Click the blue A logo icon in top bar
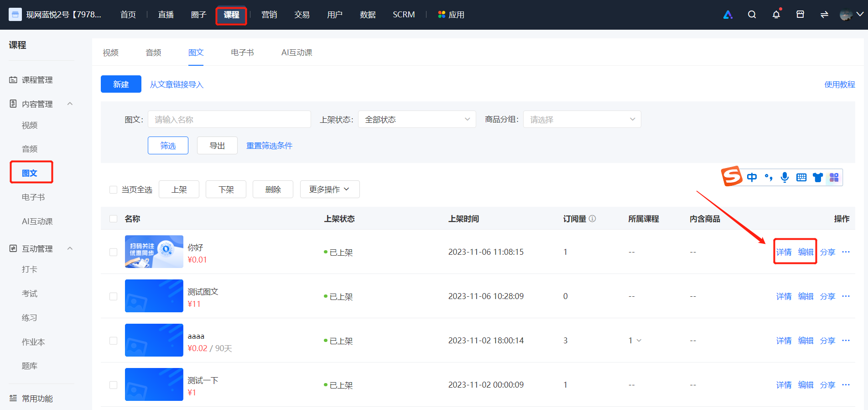The width and height of the screenshot is (868, 410). pos(728,15)
